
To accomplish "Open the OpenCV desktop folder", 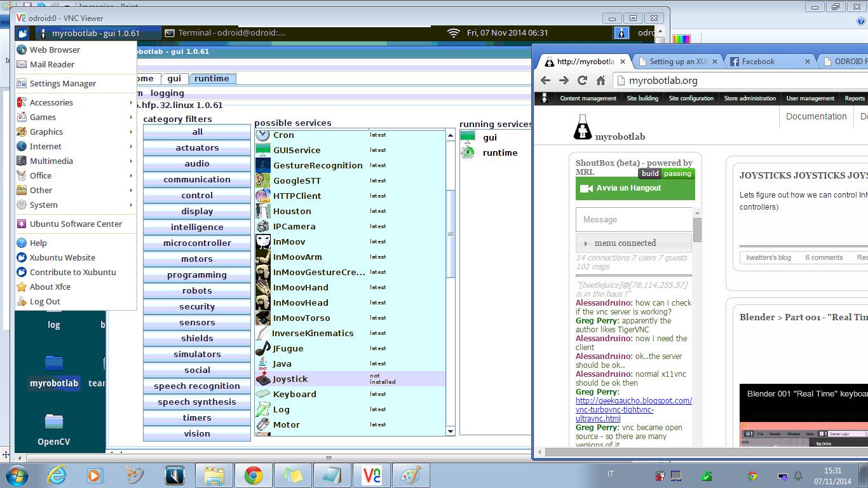I will coord(54,430).
